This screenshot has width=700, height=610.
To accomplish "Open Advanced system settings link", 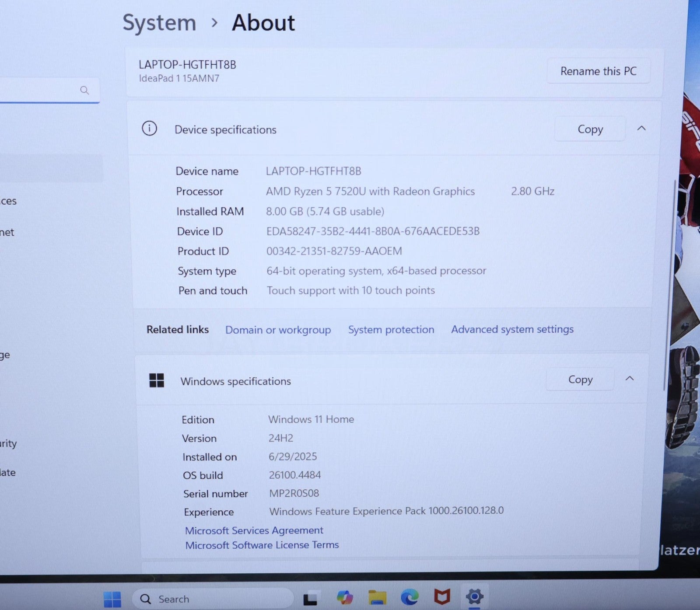I will pos(512,329).
